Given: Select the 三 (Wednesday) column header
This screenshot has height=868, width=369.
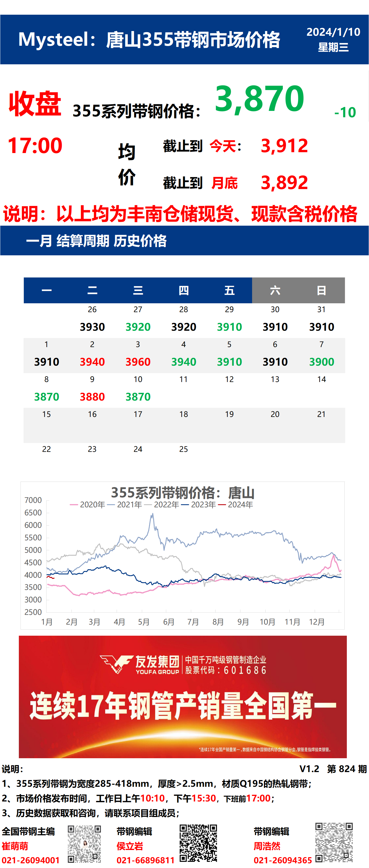Looking at the screenshot, I should [138, 290].
